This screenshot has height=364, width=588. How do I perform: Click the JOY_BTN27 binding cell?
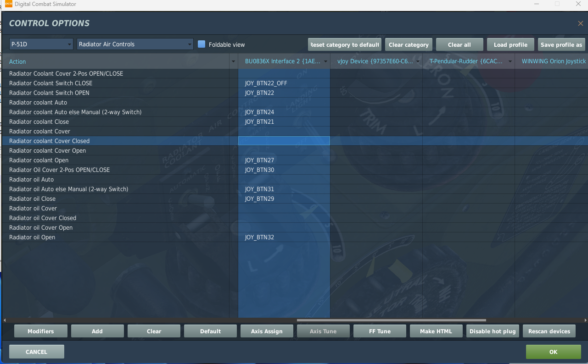284,160
